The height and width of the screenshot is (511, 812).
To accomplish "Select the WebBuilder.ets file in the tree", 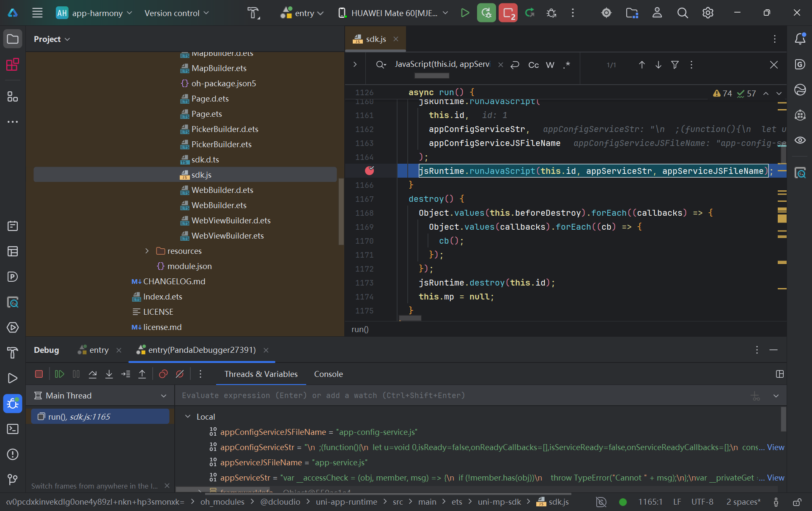I will pyautogui.click(x=219, y=205).
